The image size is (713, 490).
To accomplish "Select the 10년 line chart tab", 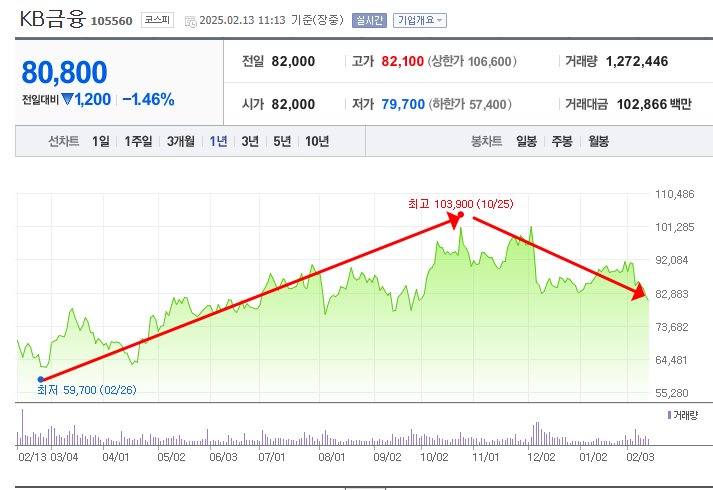I will tap(317, 141).
